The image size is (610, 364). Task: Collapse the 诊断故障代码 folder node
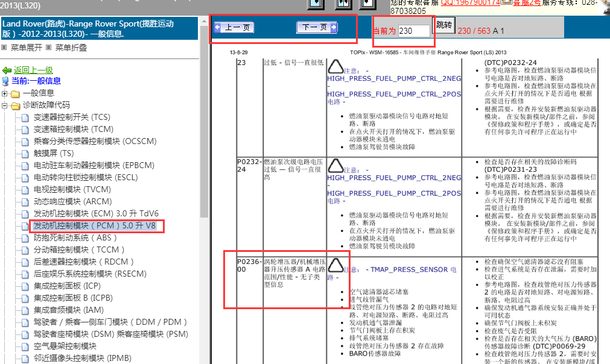coord(5,105)
